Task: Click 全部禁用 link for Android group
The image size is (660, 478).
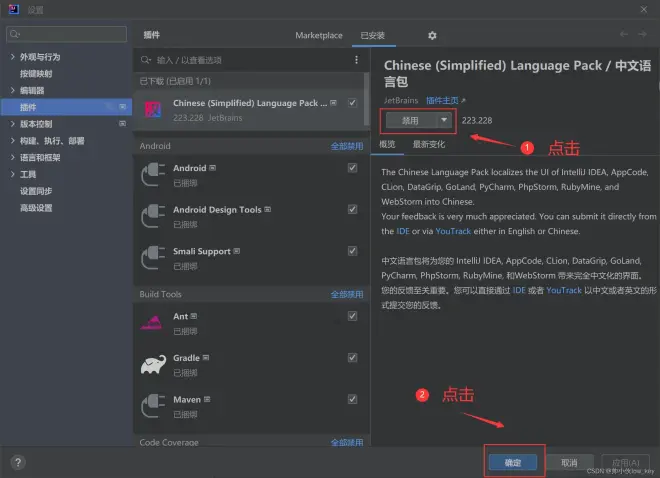Action: click(346, 146)
